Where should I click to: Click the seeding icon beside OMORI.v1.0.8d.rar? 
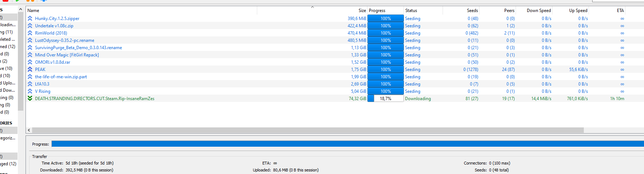tap(30, 62)
